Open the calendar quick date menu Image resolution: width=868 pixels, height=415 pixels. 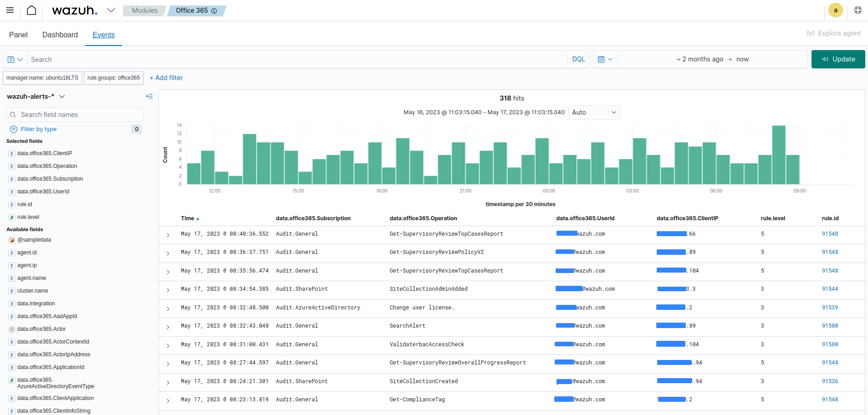[x=605, y=59]
